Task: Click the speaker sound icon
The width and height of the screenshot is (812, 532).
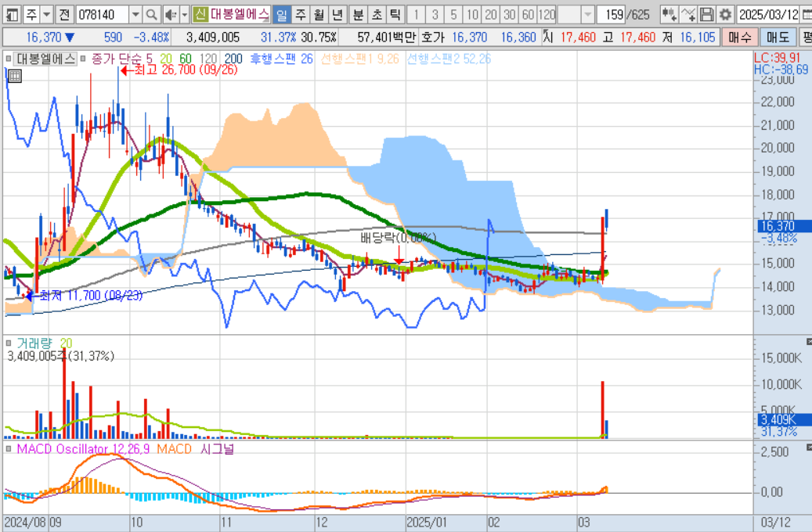Action: [x=171, y=15]
